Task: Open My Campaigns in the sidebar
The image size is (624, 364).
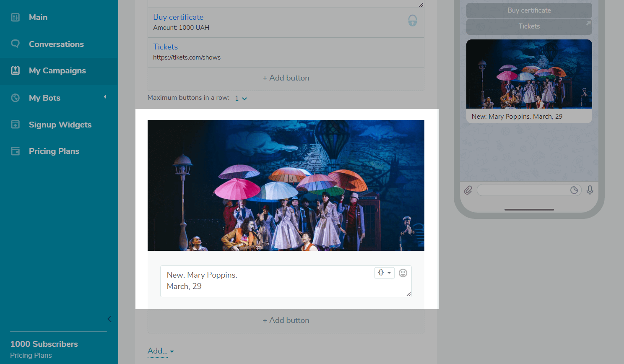Action: [57, 71]
